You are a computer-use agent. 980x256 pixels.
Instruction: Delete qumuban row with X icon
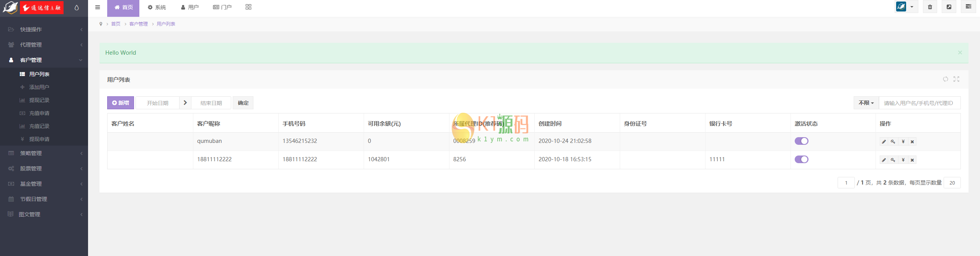[x=912, y=142]
